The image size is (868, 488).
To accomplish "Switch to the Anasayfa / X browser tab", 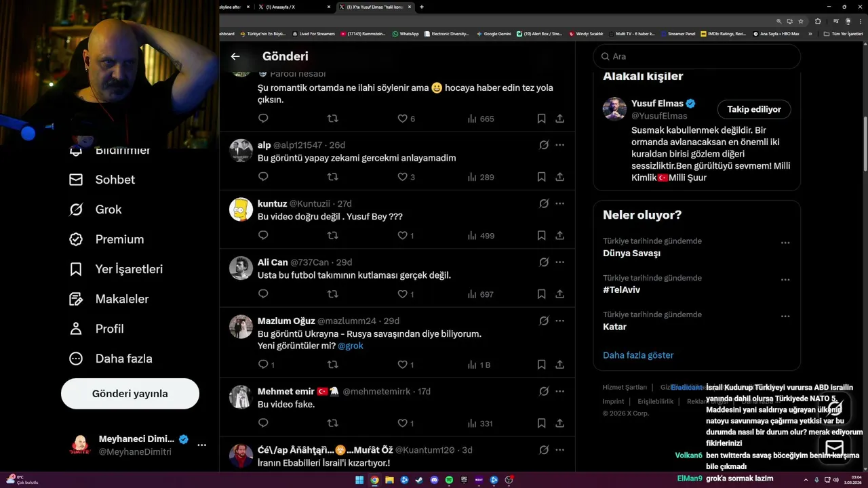I will (x=295, y=7).
